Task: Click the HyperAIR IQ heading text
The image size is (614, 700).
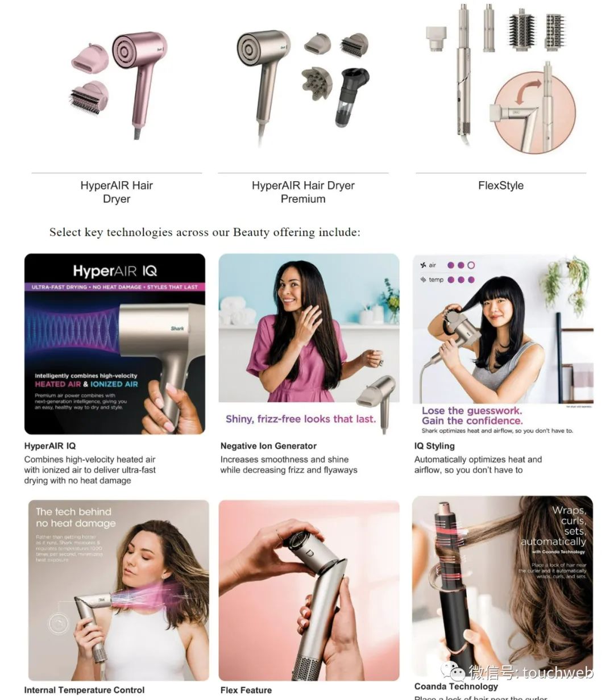Action: coord(50,446)
